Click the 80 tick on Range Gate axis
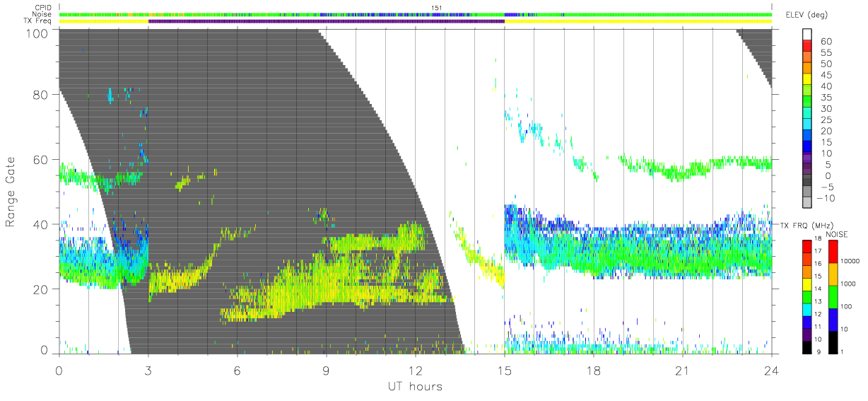Viewport: 868px width, 401px height. (x=41, y=95)
